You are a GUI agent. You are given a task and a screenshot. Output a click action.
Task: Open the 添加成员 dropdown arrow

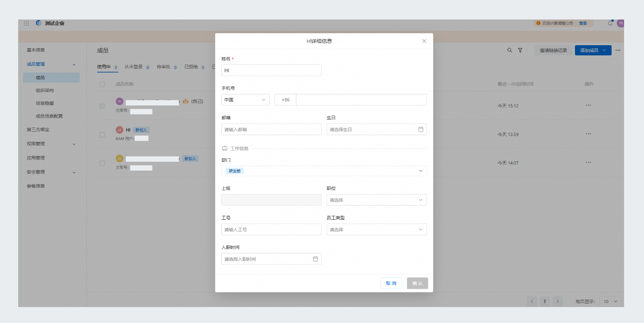pos(604,50)
